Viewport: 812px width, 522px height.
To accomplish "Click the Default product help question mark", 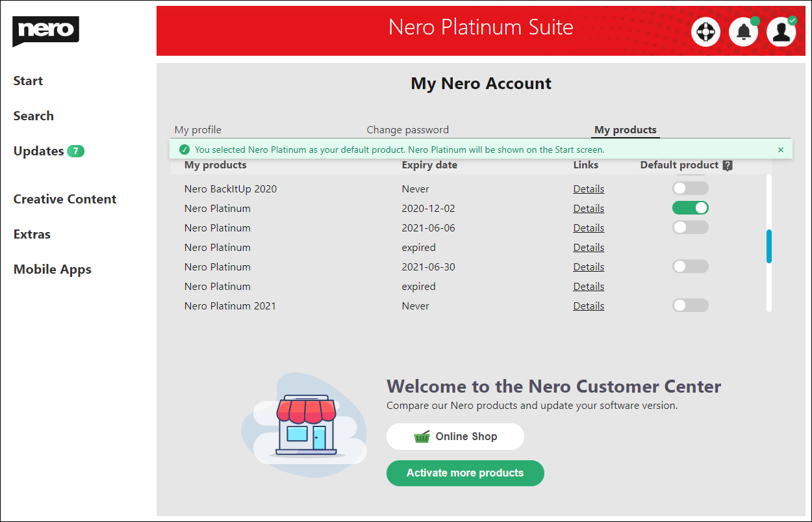I will tap(728, 165).
